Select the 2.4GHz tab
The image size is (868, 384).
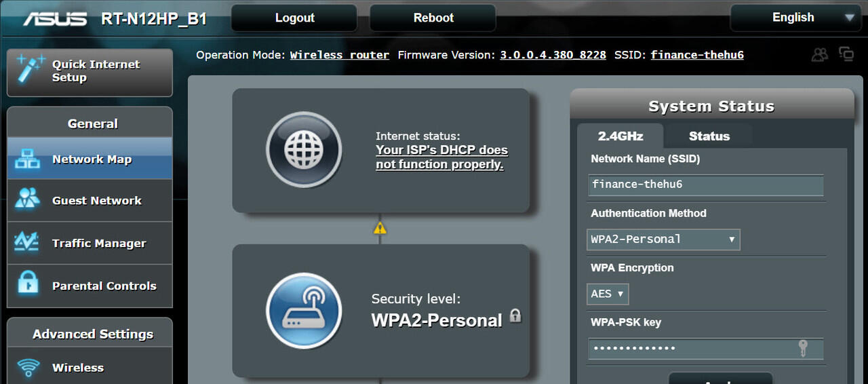[x=620, y=136]
